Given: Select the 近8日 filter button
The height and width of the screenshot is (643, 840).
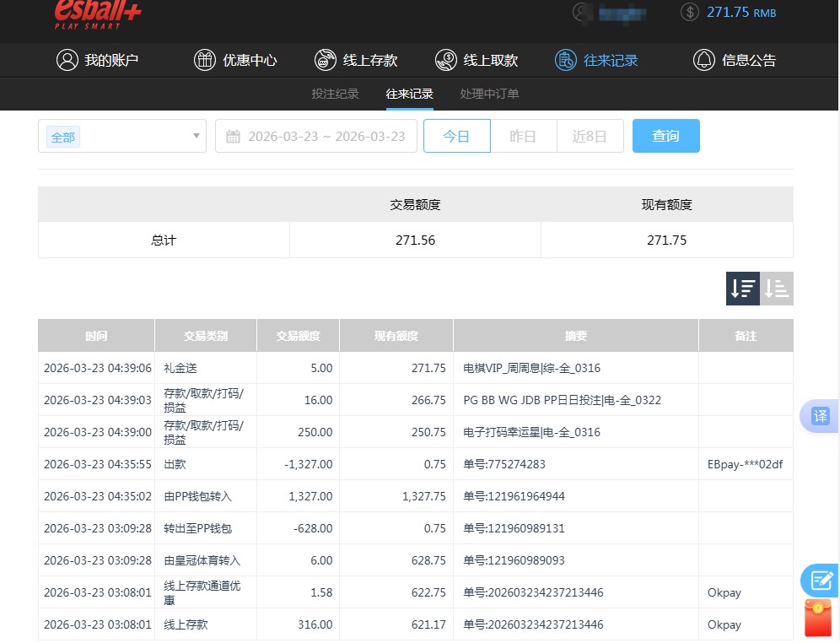Looking at the screenshot, I should tap(590, 136).
